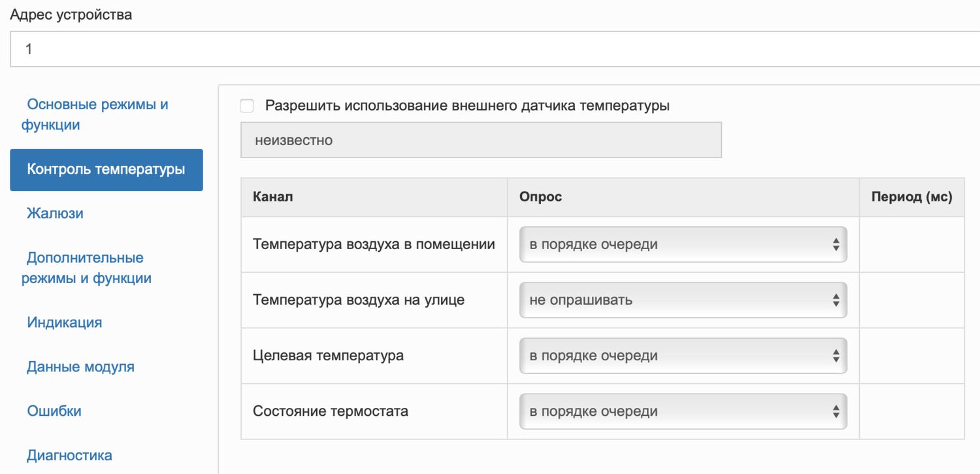The image size is (980, 474).
Task: Open polling dropdown for Состояние термостата
Action: (683, 411)
